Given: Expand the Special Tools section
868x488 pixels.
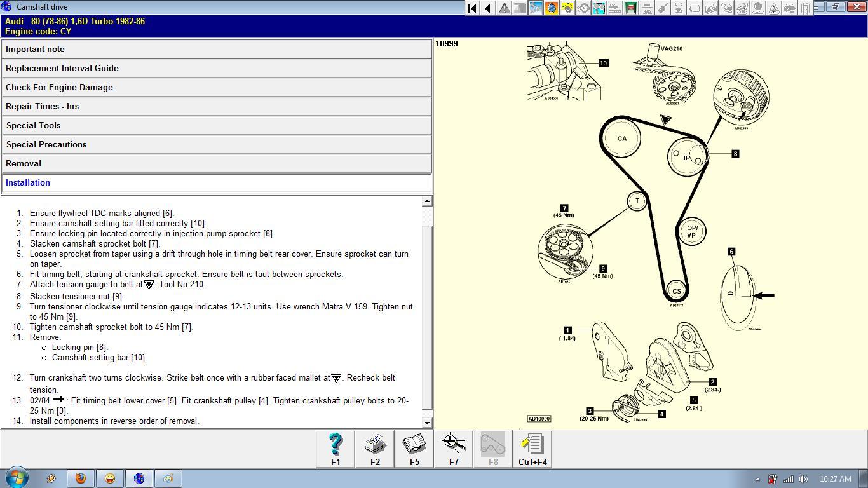Looking at the screenshot, I should pos(216,125).
